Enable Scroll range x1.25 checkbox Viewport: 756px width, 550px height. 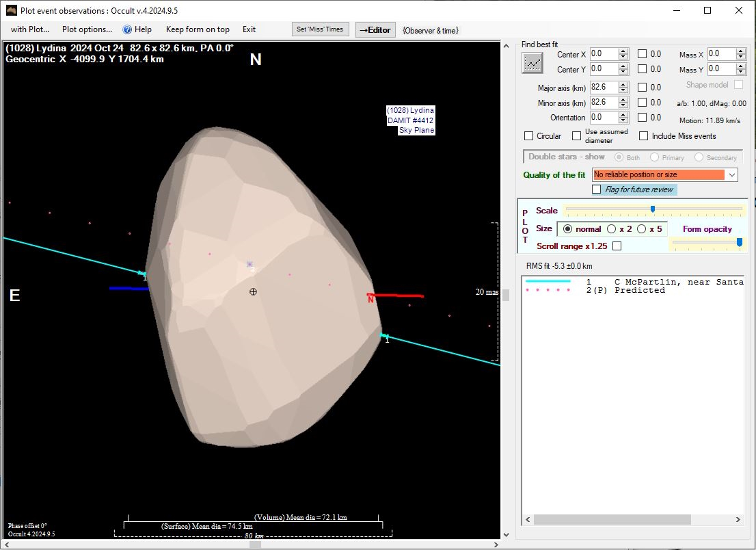(617, 246)
